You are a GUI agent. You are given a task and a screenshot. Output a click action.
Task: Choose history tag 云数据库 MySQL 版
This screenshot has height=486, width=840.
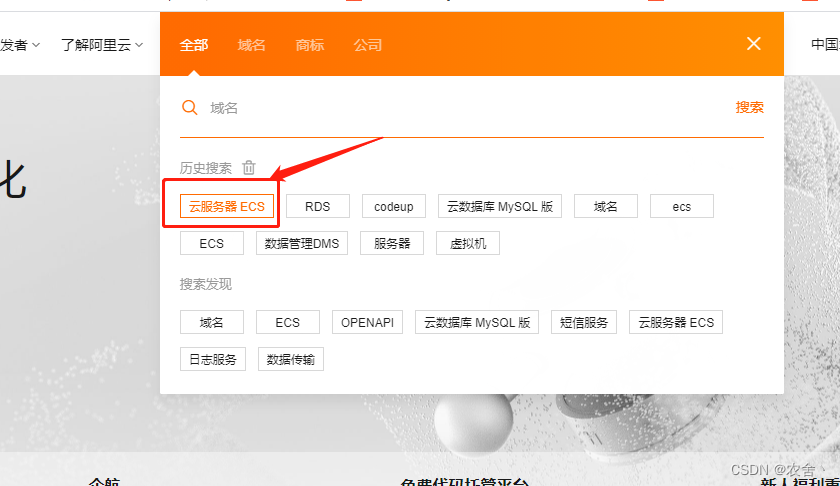click(x=500, y=206)
